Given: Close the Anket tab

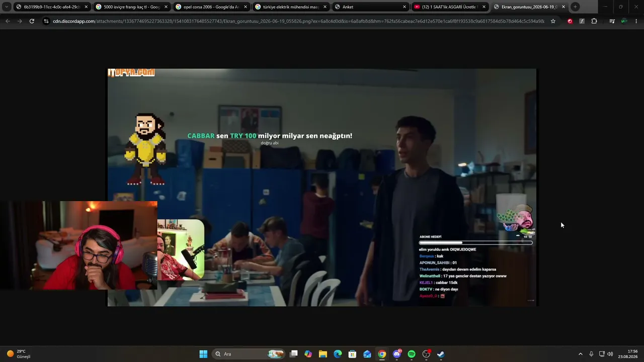Looking at the screenshot, I should click(405, 7).
